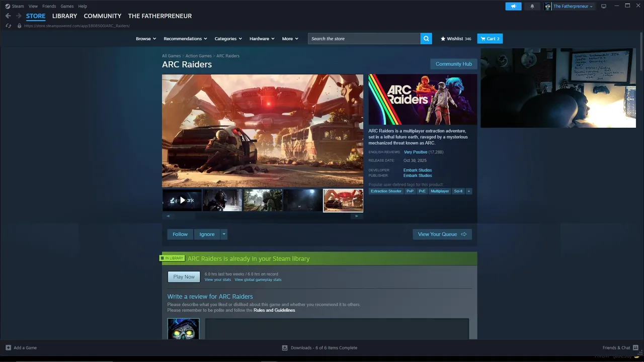Select the Extraction Shooter tag
644x362 pixels.
click(386, 191)
